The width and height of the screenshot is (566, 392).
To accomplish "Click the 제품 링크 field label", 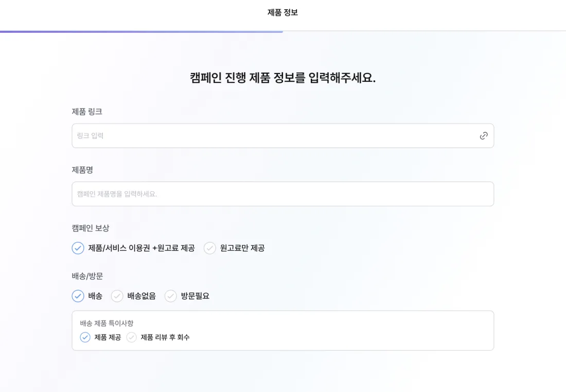I will click(87, 112).
